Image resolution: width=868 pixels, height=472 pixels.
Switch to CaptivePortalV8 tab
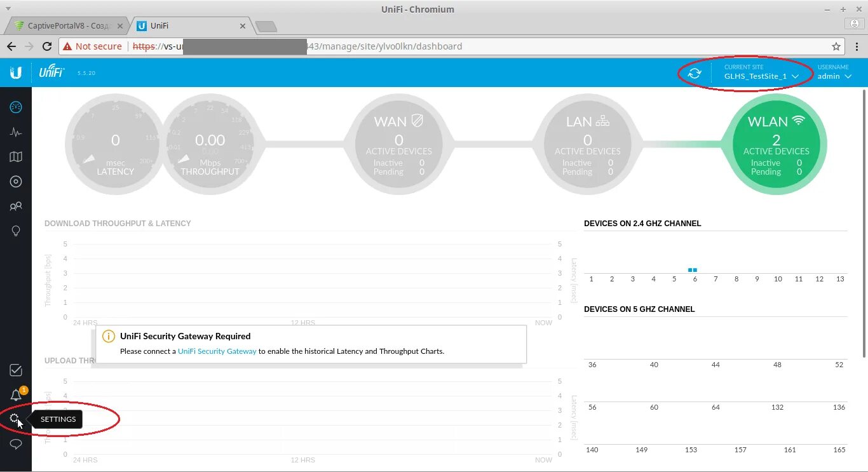(x=67, y=26)
